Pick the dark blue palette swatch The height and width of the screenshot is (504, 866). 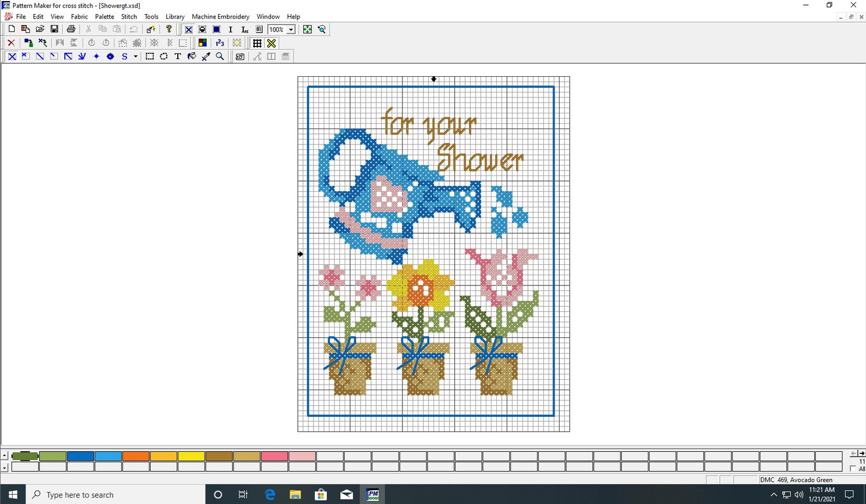pos(80,456)
